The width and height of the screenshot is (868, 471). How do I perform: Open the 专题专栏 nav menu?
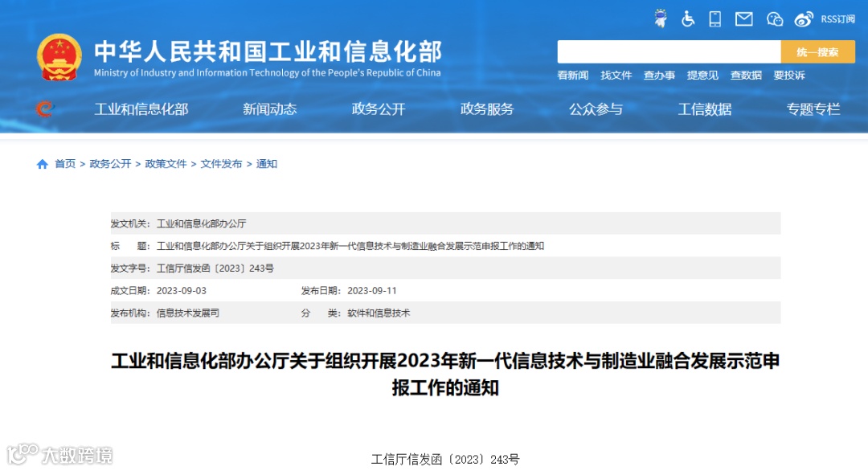pyautogui.click(x=813, y=109)
